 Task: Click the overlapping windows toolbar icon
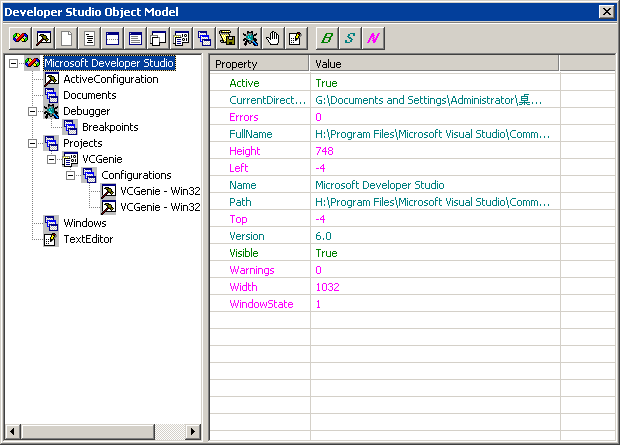coord(158,38)
